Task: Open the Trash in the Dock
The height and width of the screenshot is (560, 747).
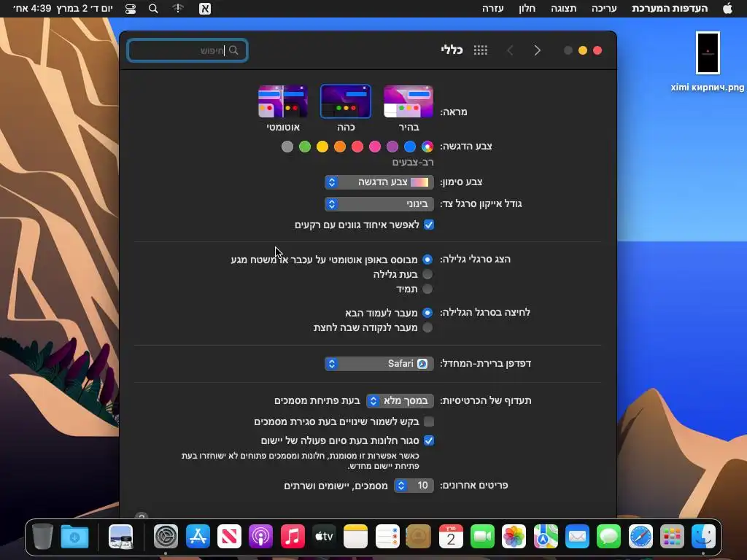Action: [42, 537]
